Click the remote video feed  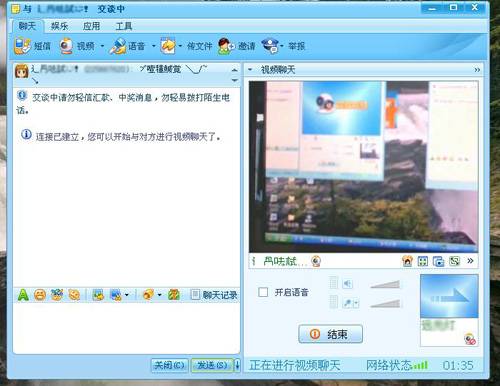(364, 167)
